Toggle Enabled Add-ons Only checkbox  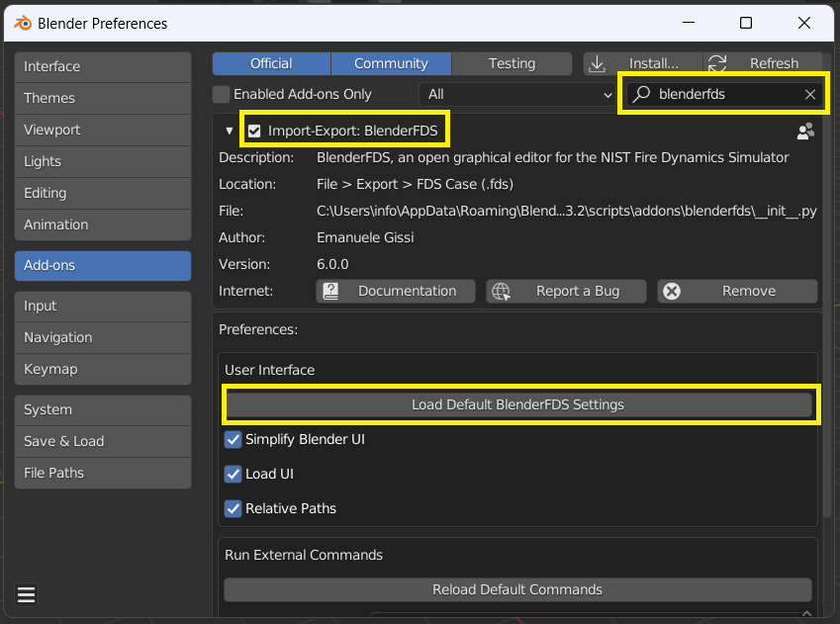point(221,94)
